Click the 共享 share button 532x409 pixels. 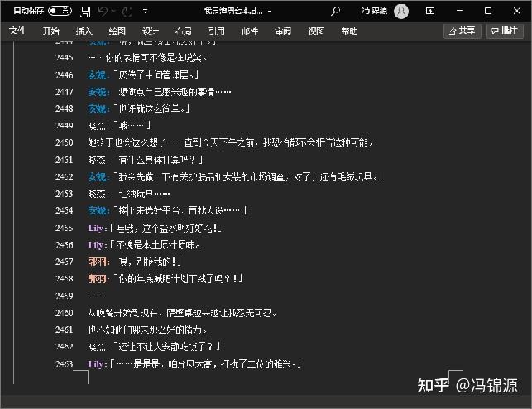(463, 31)
